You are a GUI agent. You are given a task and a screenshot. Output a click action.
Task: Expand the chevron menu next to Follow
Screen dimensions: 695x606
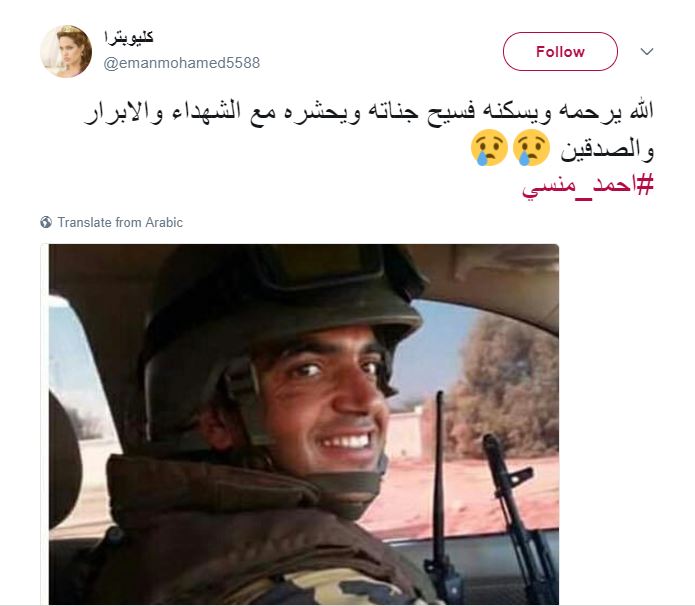coord(647,51)
